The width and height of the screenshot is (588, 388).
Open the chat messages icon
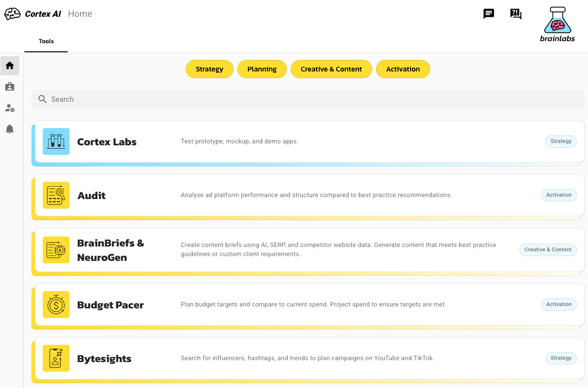point(489,14)
